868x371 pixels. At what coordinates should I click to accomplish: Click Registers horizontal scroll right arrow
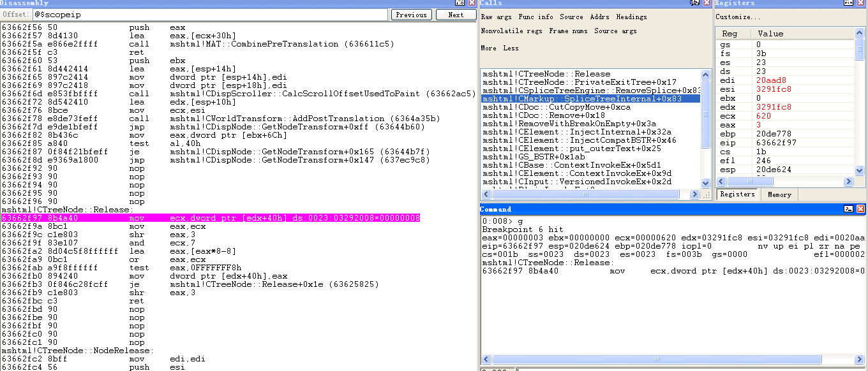pos(849,182)
